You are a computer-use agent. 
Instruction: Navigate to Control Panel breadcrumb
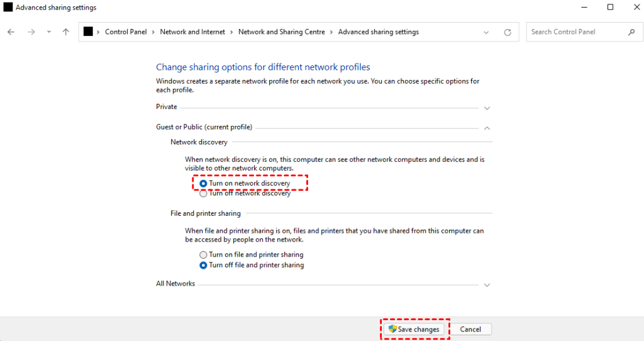tap(126, 32)
